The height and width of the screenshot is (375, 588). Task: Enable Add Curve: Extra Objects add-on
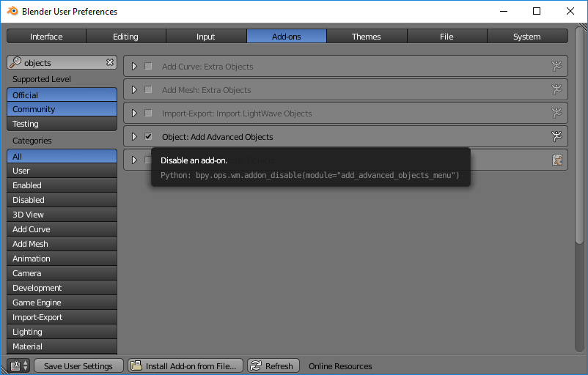[x=148, y=66]
